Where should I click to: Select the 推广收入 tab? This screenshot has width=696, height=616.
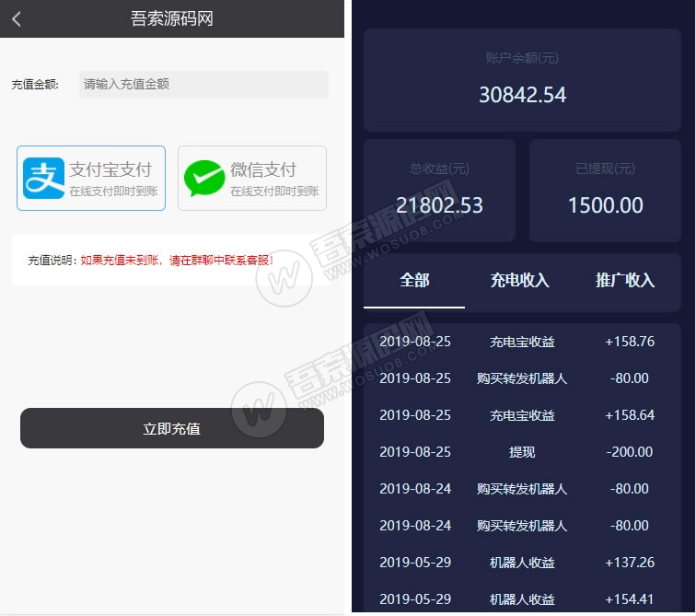click(x=625, y=281)
